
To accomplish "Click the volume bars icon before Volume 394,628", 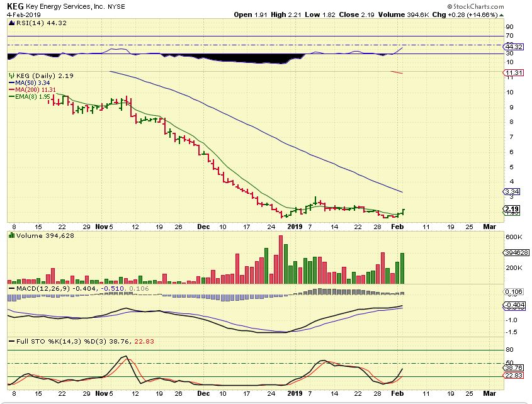I will coord(11,235).
